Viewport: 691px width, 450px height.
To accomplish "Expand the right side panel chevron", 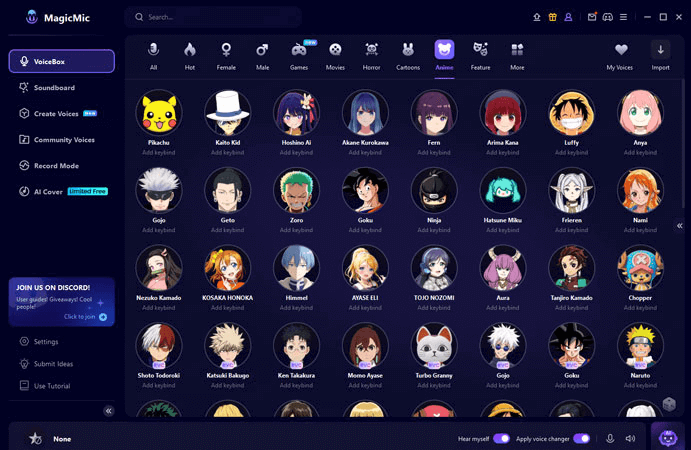I will pyautogui.click(x=680, y=226).
